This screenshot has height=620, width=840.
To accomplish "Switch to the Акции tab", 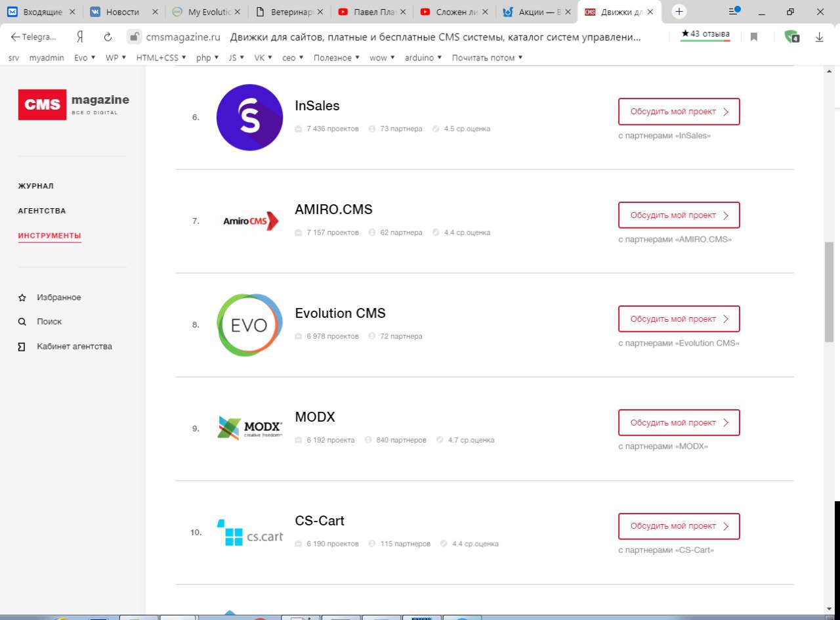I will (x=536, y=12).
